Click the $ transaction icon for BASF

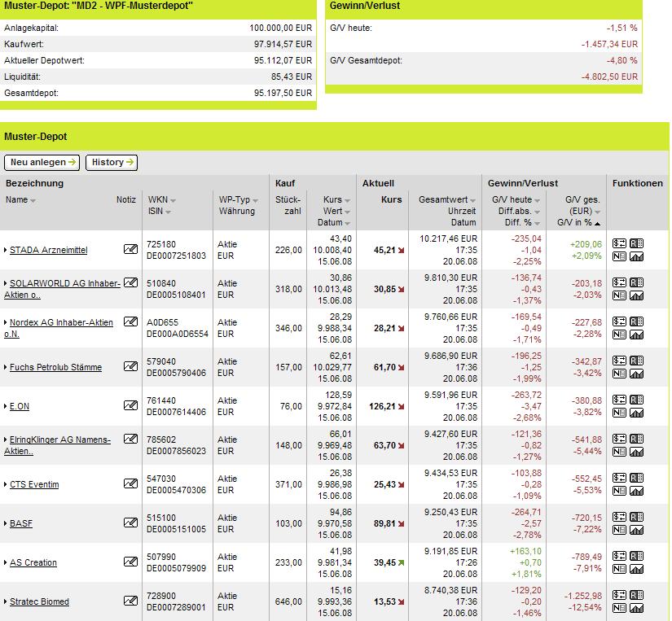click(x=619, y=517)
